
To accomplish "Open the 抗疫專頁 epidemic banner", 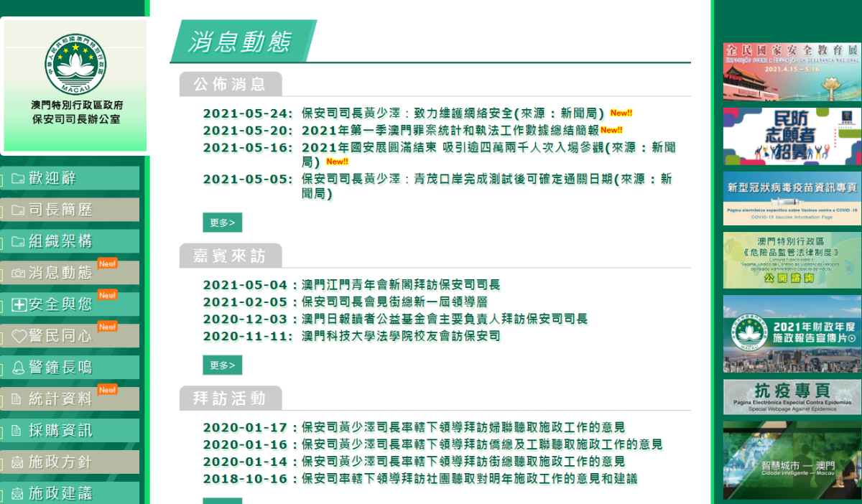I will tap(792, 398).
